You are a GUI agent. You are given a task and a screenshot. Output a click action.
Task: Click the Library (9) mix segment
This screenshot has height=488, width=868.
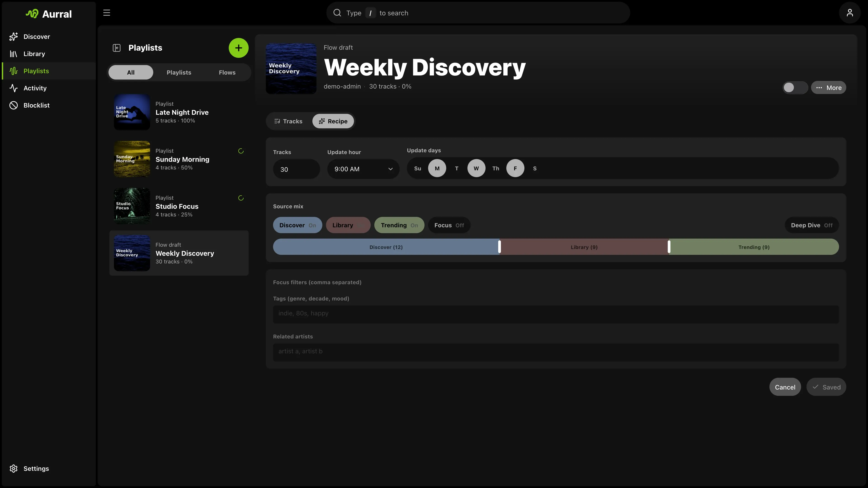[x=584, y=247]
